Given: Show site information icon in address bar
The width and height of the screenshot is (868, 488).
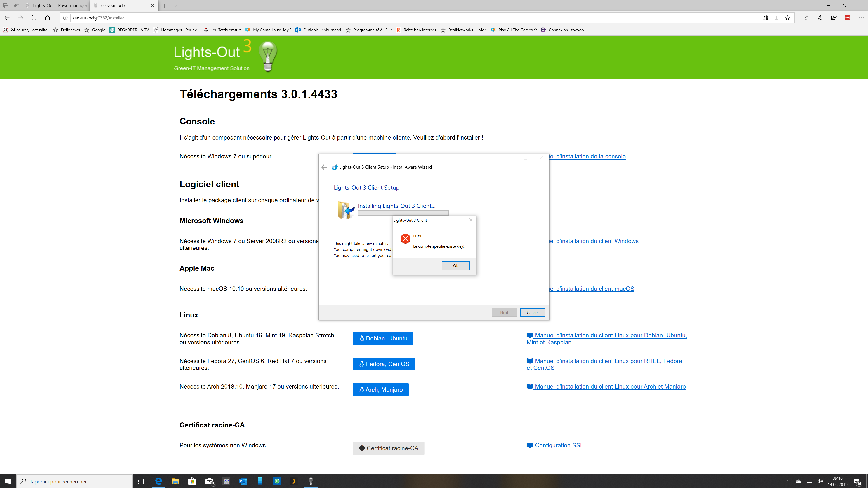Looking at the screenshot, I should point(65,18).
